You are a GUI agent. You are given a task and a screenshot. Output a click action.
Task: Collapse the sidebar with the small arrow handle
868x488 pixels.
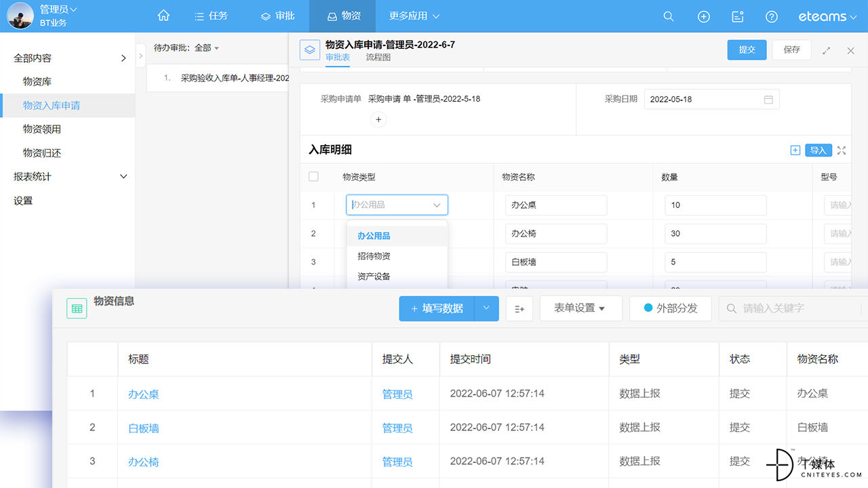pyautogui.click(x=140, y=56)
